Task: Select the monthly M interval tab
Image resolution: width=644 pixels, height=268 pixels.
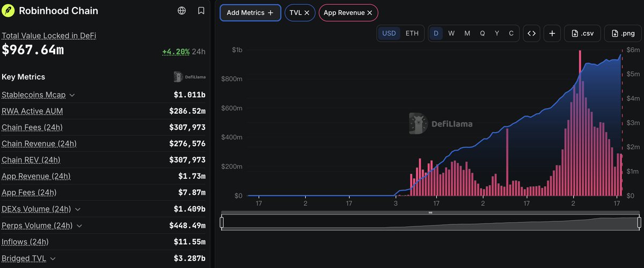Action: (x=467, y=33)
